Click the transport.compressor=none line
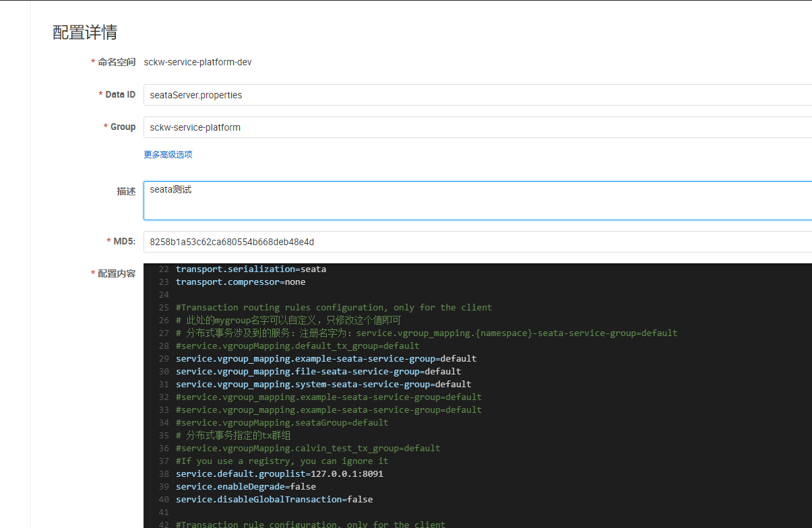The width and height of the screenshot is (812, 528). (x=241, y=282)
